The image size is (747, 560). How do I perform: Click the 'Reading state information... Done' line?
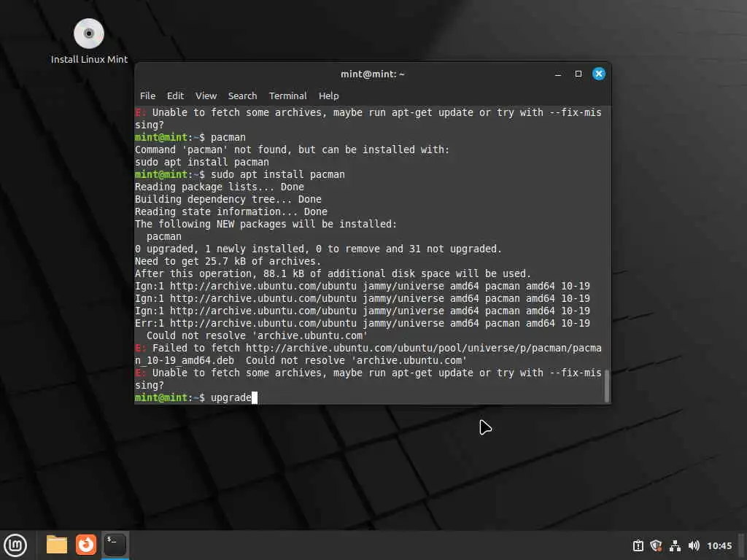(x=231, y=211)
